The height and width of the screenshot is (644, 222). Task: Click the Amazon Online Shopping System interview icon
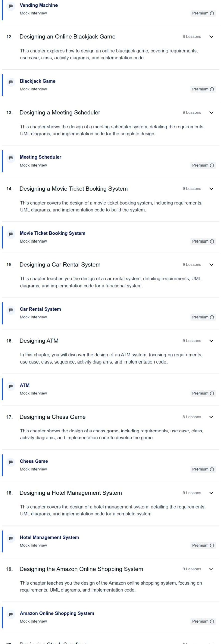tap(11, 614)
